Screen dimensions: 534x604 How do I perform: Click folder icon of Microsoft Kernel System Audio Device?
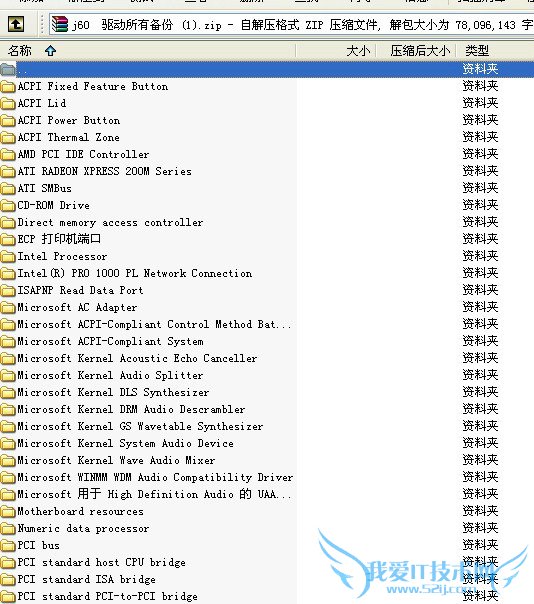coord(8,443)
